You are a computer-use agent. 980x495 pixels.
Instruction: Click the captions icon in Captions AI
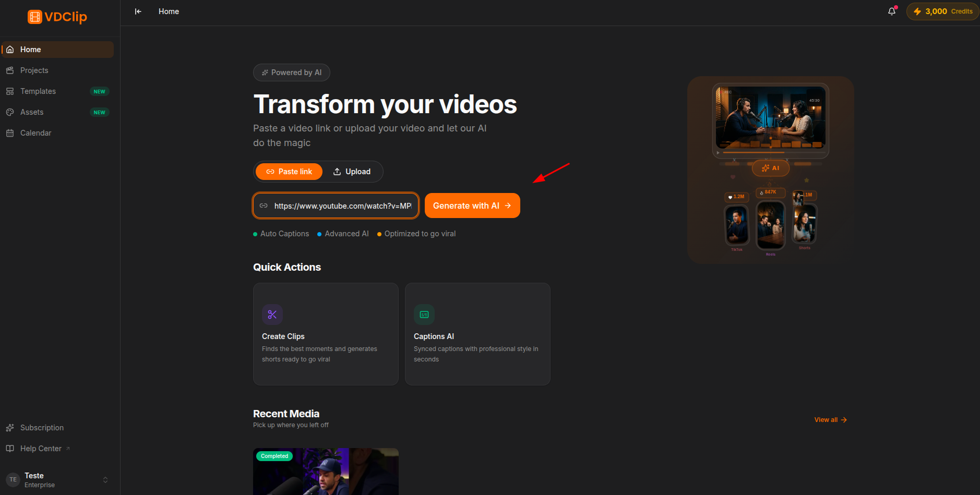point(424,315)
